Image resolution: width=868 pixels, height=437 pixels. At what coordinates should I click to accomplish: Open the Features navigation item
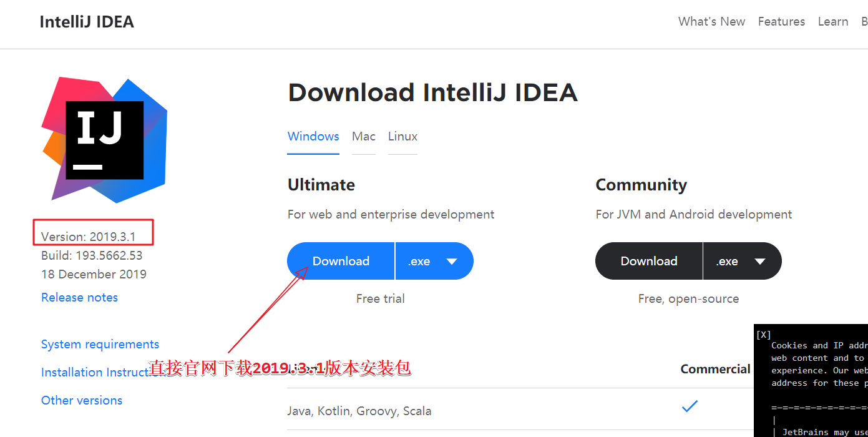point(781,22)
